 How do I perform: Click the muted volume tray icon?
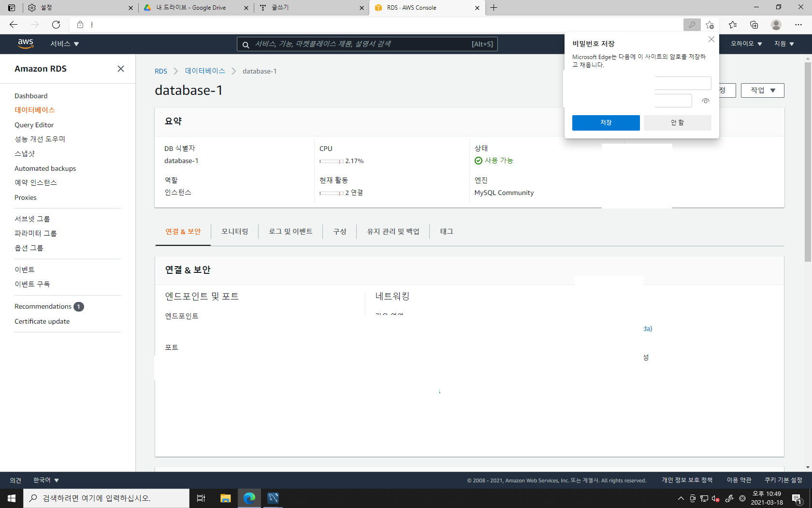716,498
